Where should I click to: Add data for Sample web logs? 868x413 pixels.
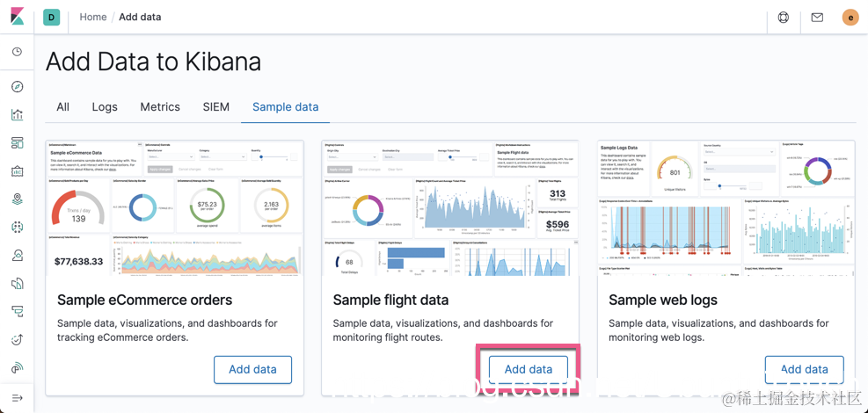click(805, 369)
